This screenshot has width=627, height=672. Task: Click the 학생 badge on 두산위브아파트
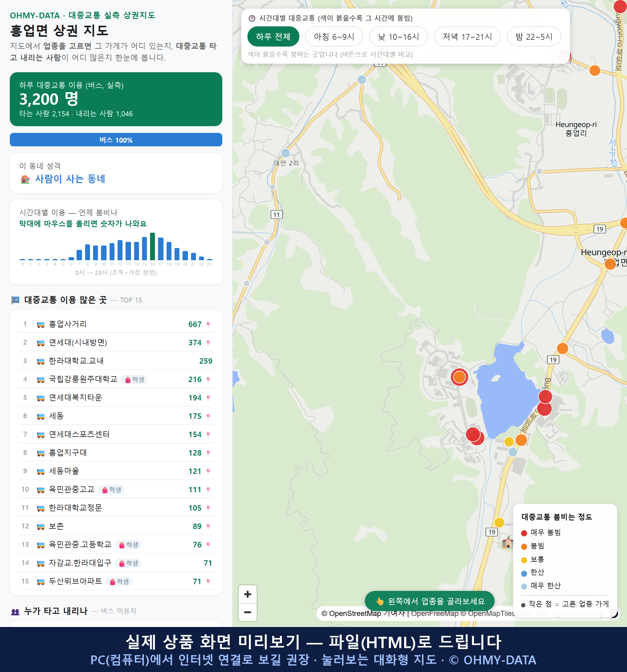point(119,581)
